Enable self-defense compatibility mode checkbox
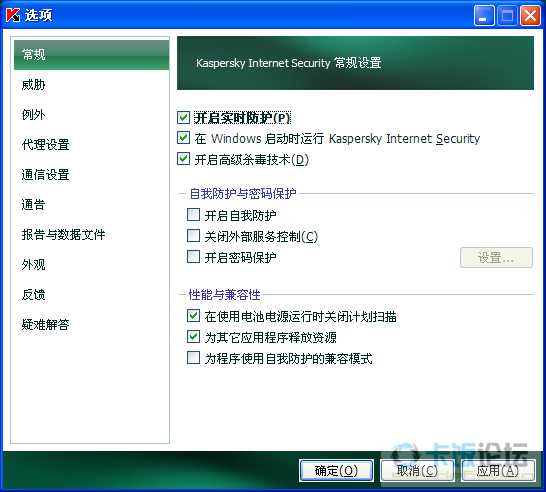546x492 pixels. tap(193, 358)
